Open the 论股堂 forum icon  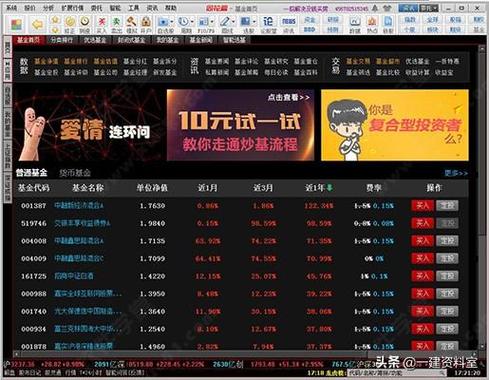point(268,25)
